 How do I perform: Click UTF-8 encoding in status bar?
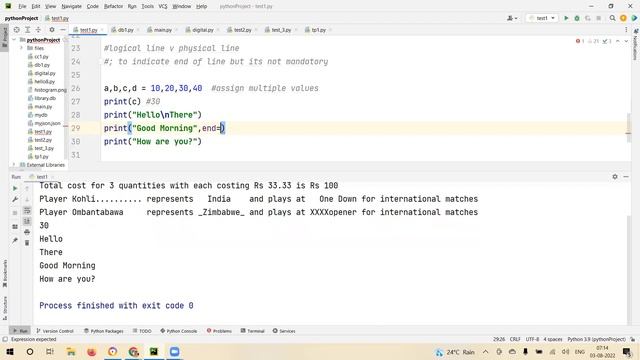532,340
